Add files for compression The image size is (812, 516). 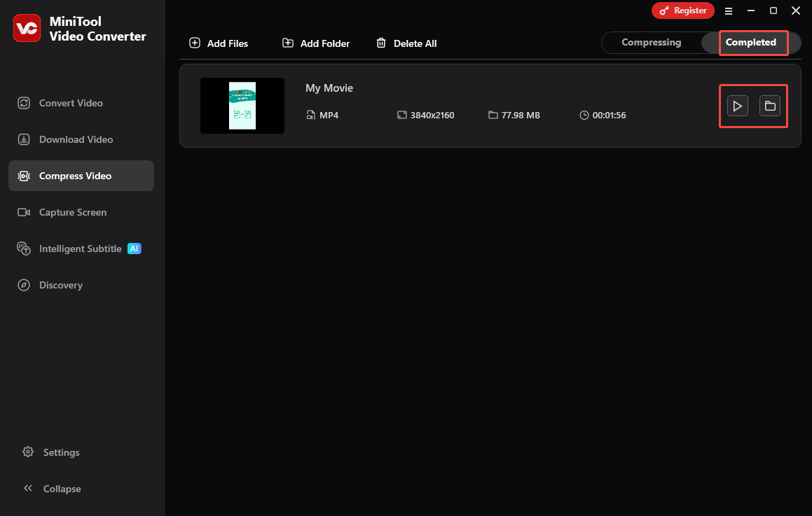click(219, 43)
